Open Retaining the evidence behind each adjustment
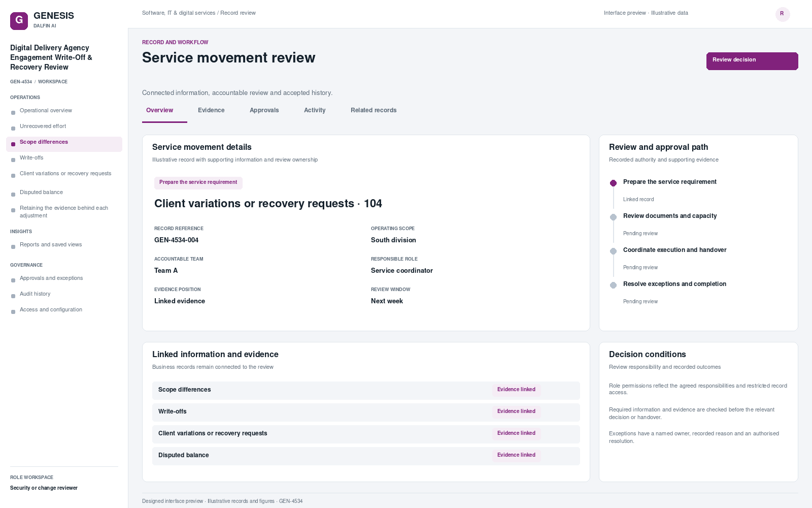The width and height of the screenshot is (812, 508). (64, 212)
